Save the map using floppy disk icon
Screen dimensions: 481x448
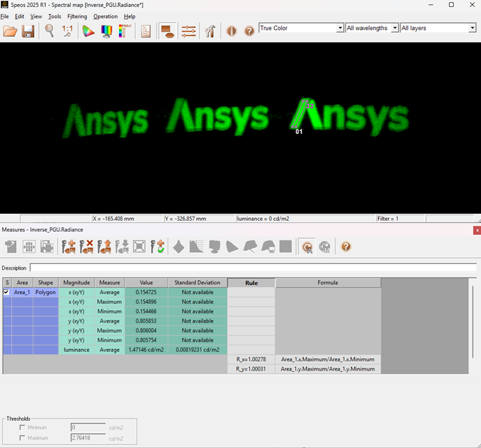tap(28, 31)
